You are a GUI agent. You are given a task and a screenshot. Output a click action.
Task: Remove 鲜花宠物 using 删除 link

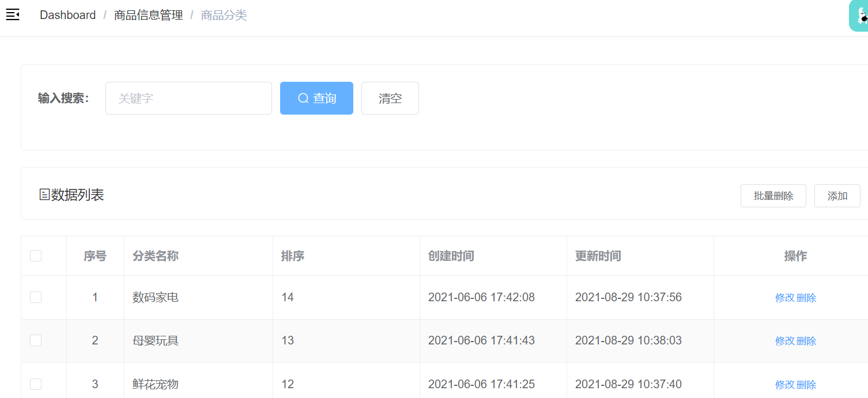(806, 385)
